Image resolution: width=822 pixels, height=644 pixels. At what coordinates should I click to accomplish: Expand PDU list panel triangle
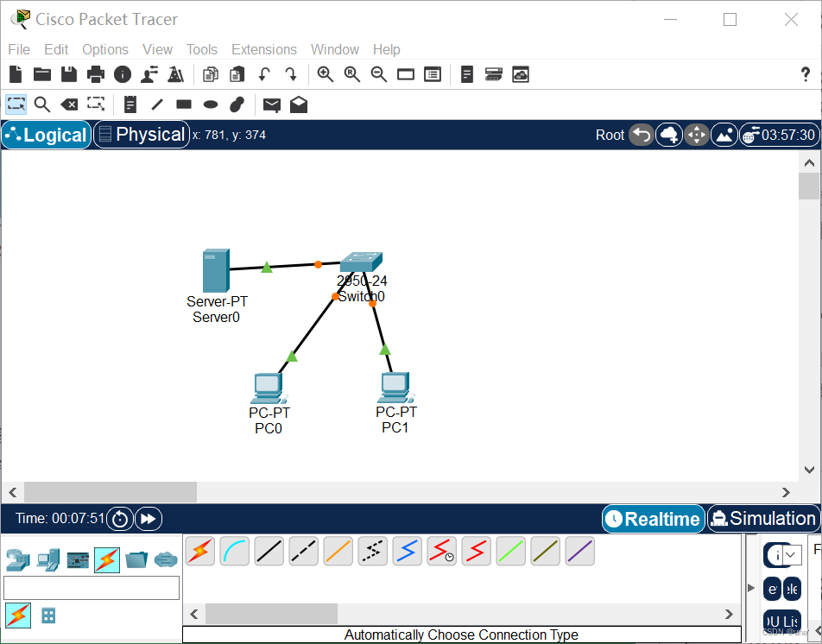[750, 588]
